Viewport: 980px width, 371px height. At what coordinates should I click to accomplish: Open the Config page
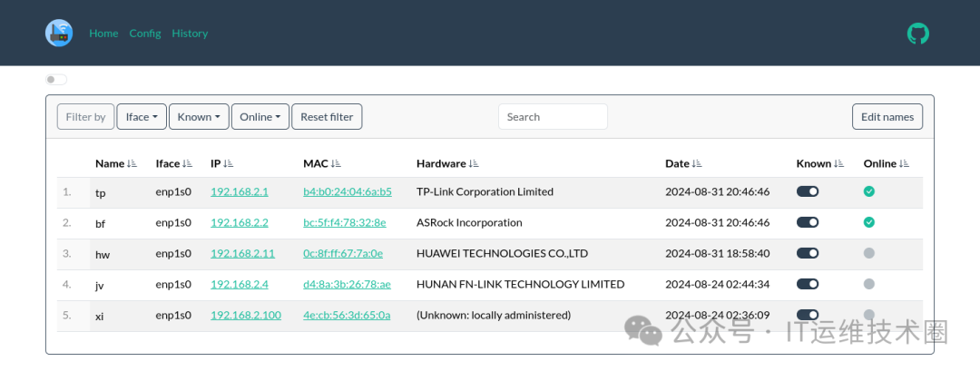pyautogui.click(x=145, y=33)
